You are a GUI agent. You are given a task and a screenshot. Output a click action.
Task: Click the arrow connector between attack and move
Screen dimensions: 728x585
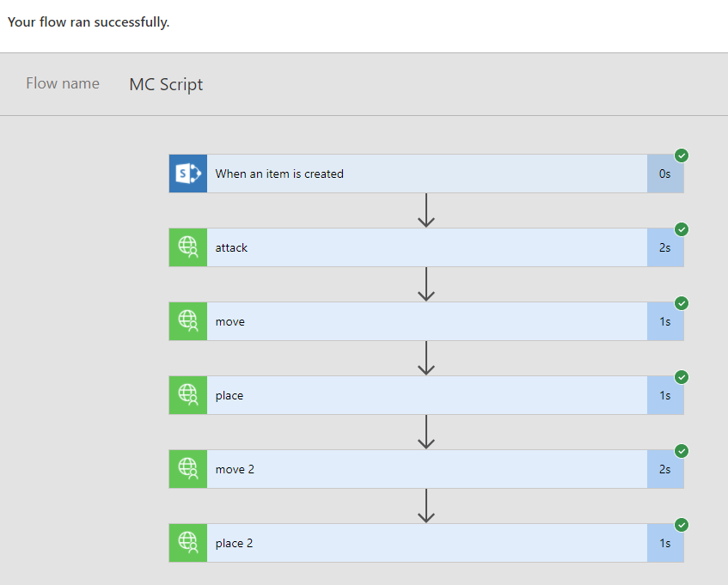(x=426, y=284)
